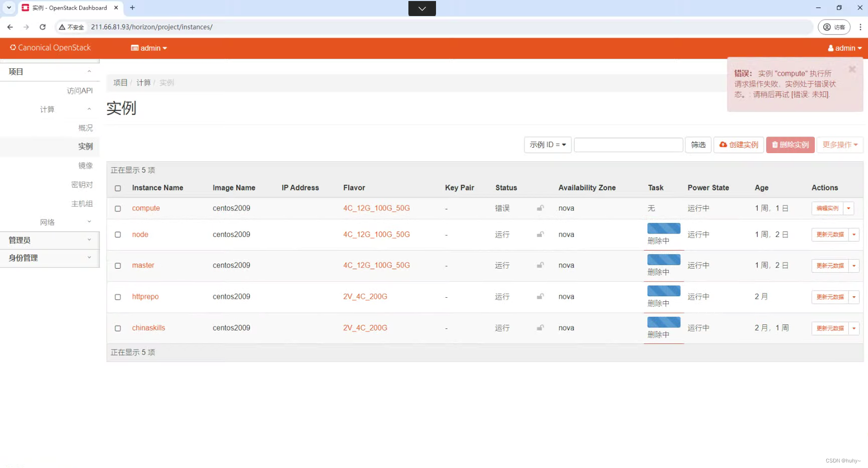Open a new browser tab with plus icon
Image resolution: width=868 pixels, height=468 pixels.
click(132, 8)
